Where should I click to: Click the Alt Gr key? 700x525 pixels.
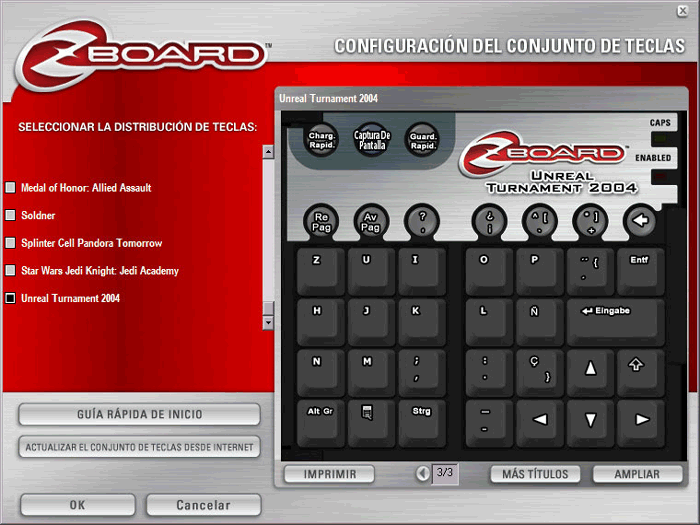[321, 423]
